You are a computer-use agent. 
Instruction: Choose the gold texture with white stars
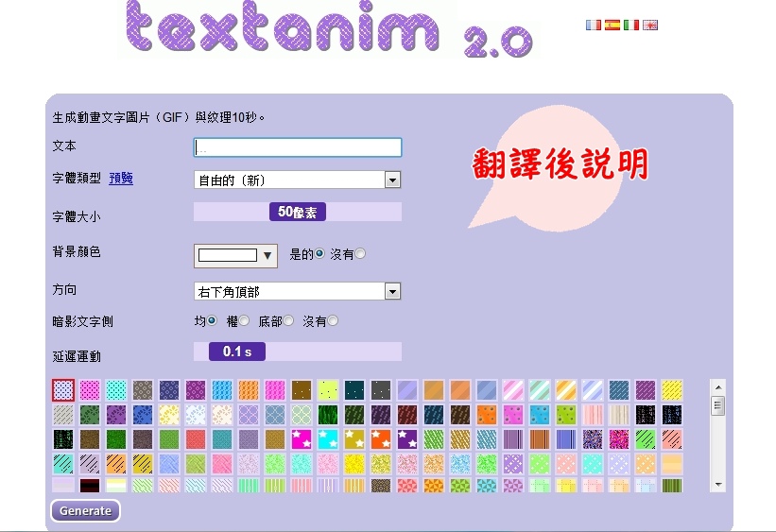coord(354,439)
